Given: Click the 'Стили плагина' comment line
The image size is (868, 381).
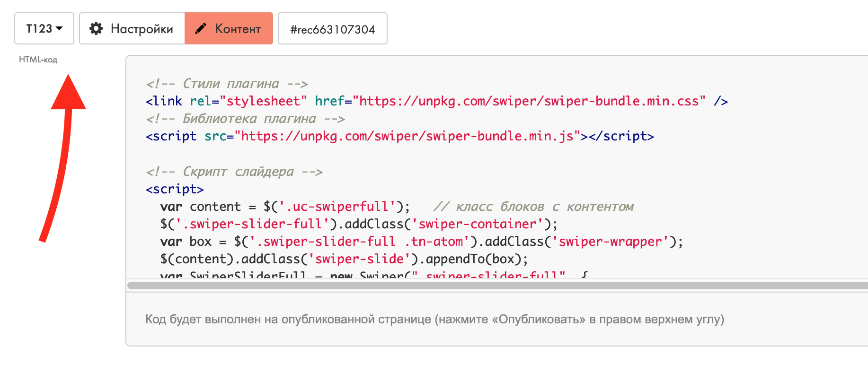Looking at the screenshot, I should coord(227,84).
